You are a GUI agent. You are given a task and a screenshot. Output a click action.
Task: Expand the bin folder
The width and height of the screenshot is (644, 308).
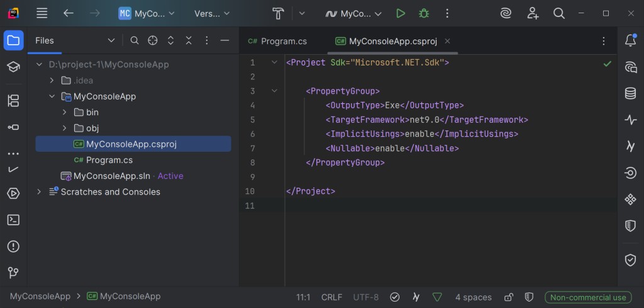pos(65,112)
